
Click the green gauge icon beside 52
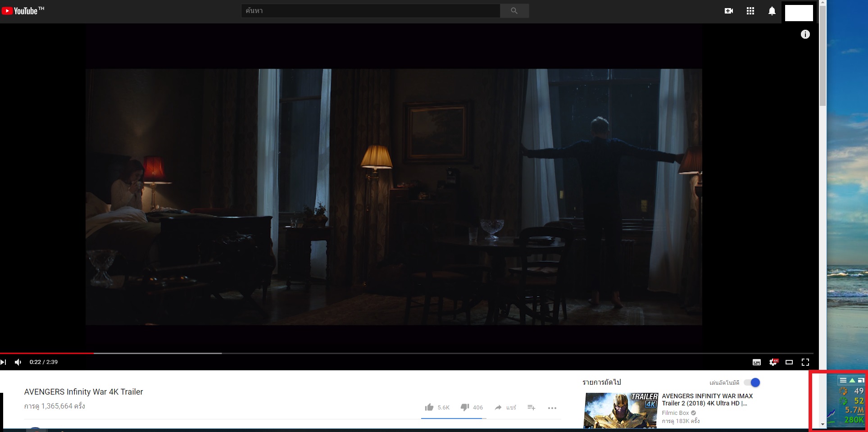(x=843, y=400)
